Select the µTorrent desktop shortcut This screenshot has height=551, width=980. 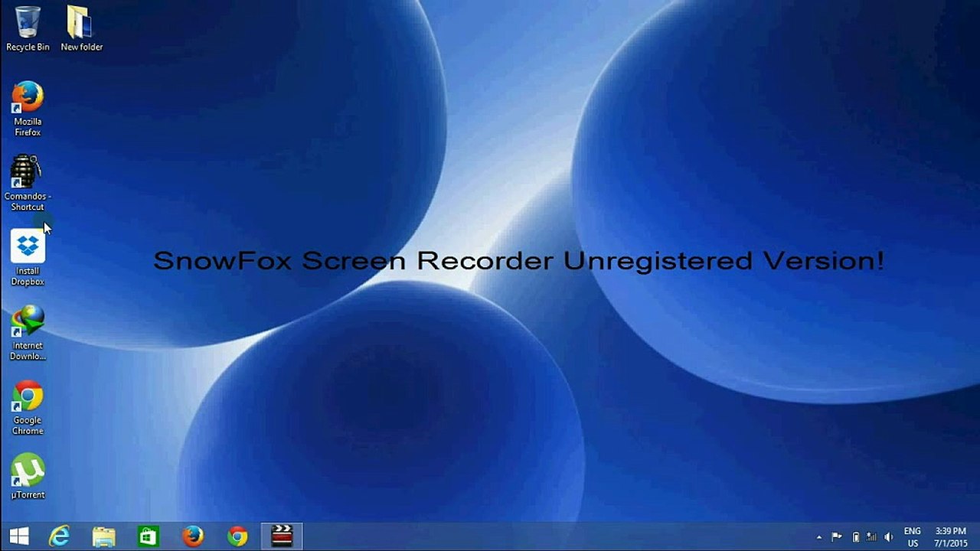tap(28, 477)
